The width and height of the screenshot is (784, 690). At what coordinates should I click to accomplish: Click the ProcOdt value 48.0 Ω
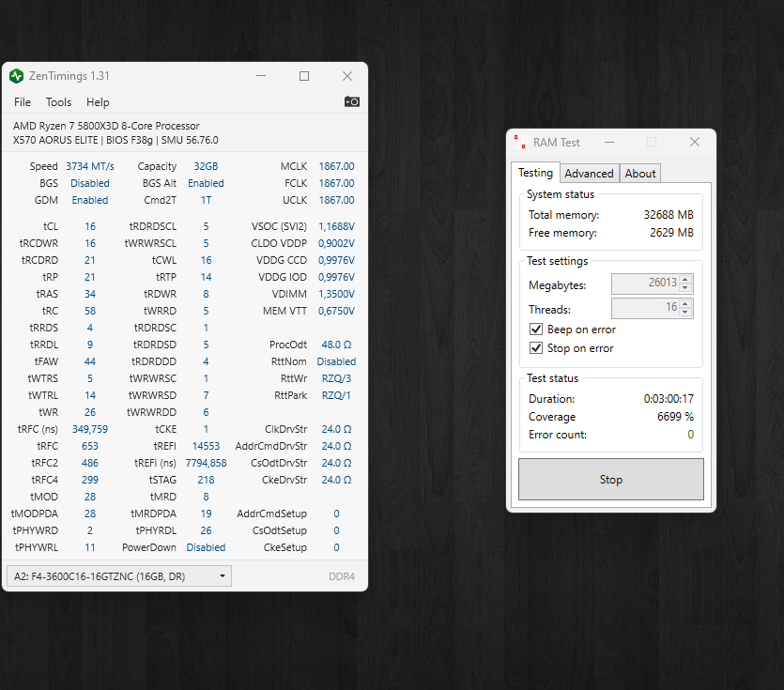pyautogui.click(x=336, y=345)
